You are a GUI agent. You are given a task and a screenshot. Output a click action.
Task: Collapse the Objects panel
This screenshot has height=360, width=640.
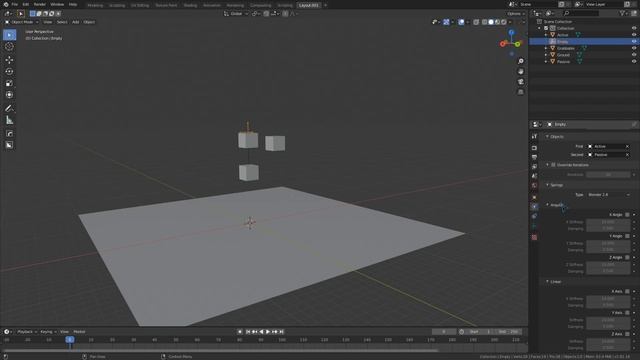coord(547,137)
